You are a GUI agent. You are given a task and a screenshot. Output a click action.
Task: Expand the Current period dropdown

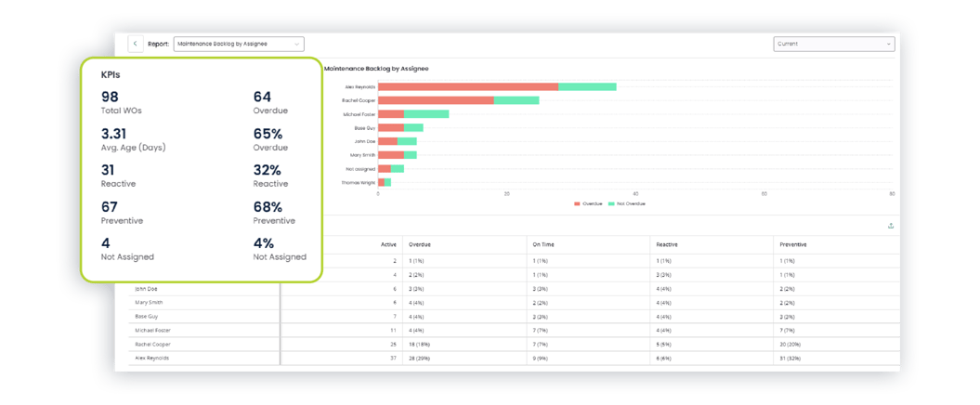[x=833, y=44]
